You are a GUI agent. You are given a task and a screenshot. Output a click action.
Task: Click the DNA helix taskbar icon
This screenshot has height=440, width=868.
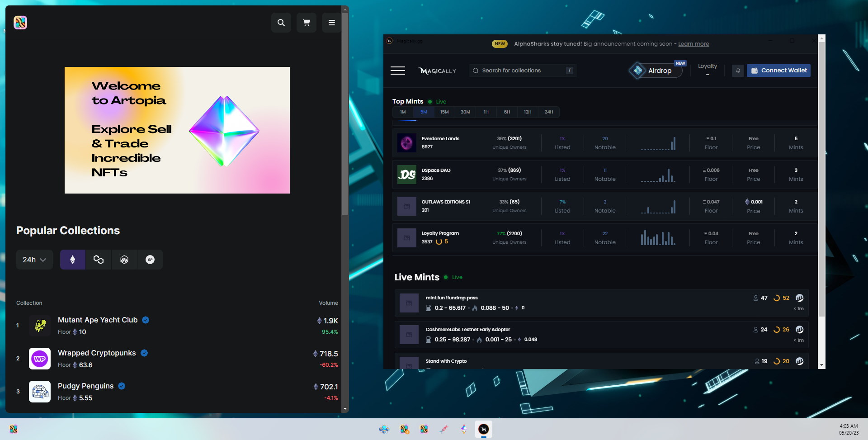tap(444, 429)
